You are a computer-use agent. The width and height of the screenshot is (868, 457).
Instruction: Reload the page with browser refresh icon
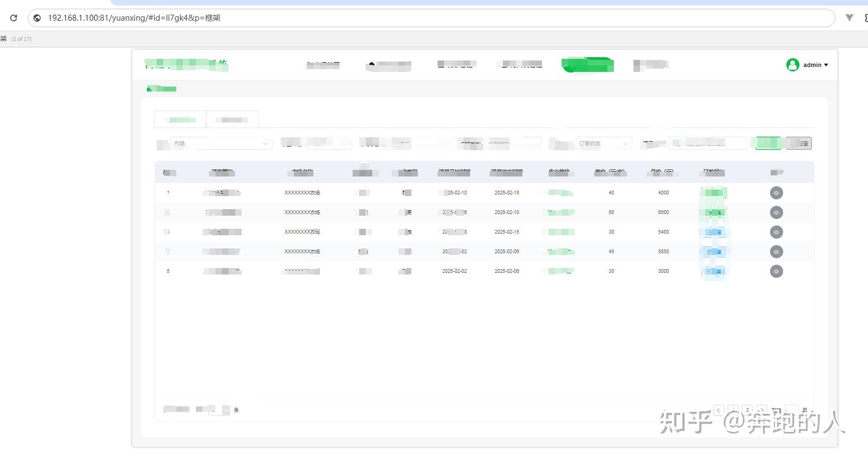click(14, 18)
